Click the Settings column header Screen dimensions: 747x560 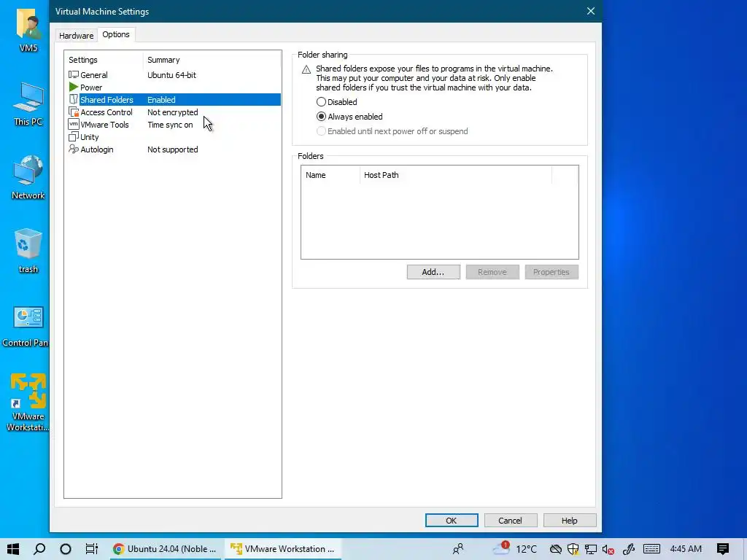point(104,60)
